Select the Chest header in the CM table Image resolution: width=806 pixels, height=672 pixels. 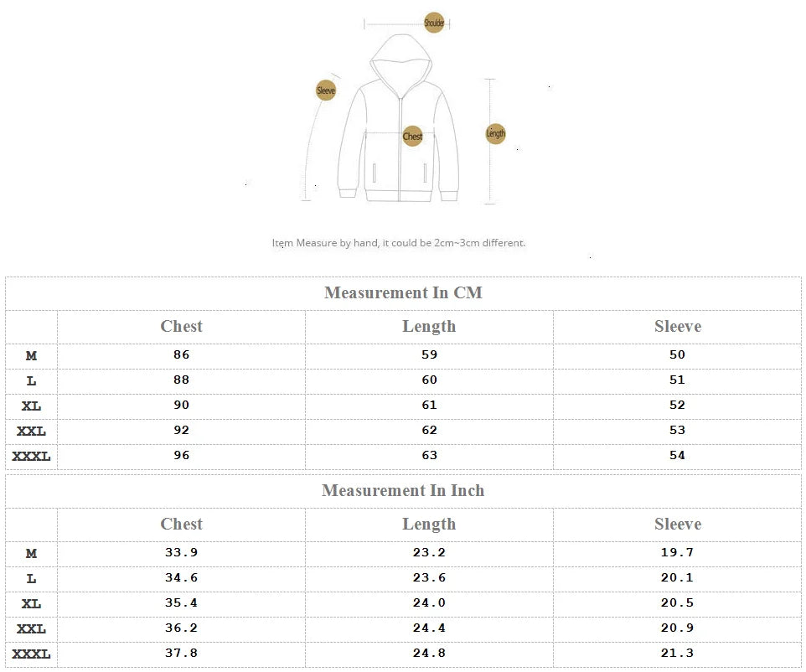click(x=182, y=327)
